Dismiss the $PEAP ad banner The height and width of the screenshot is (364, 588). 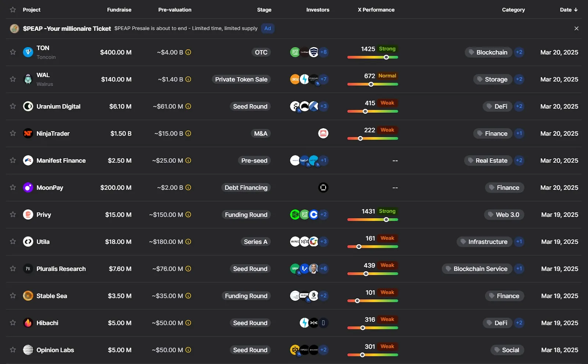tap(576, 29)
